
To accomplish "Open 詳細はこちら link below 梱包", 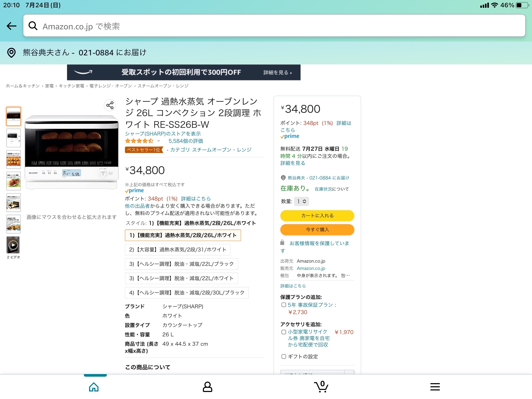I will point(293,286).
